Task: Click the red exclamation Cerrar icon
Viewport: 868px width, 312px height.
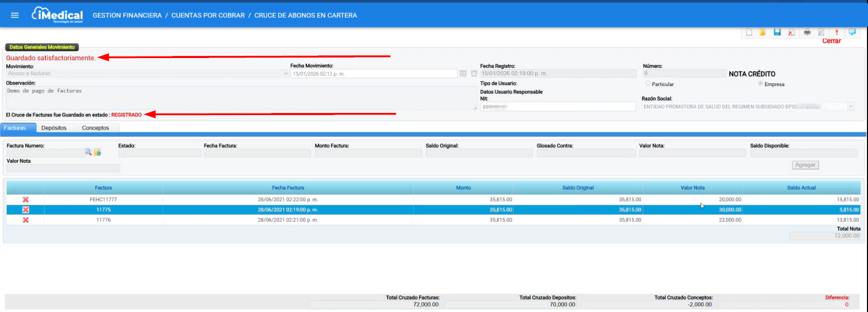Action: pyautogui.click(x=836, y=32)
